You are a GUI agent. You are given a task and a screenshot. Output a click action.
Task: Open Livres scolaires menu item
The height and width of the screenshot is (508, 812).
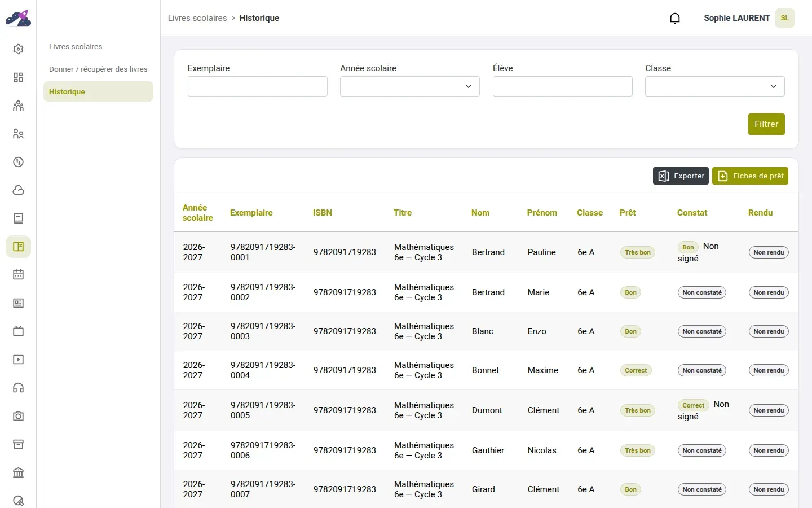pyautogui.click(x=76, y=46)
